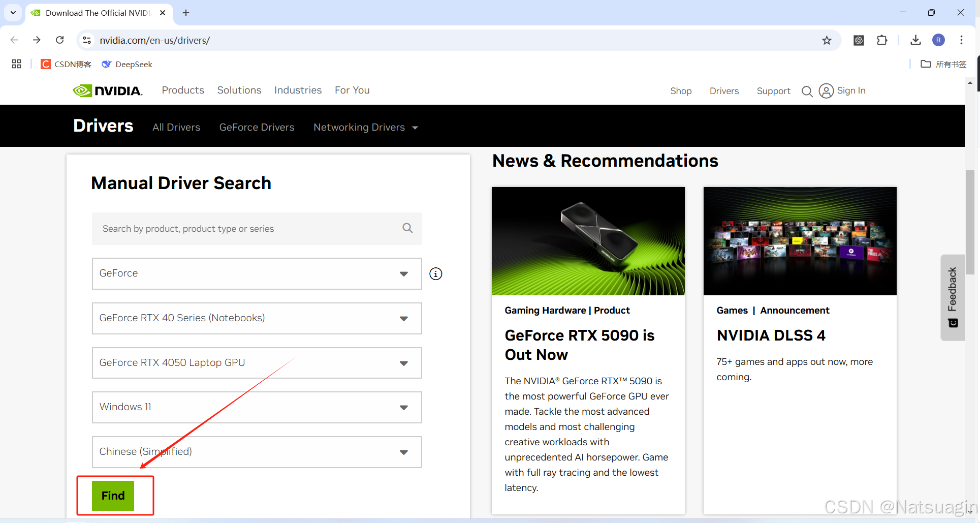Open the RTX 4050 Laptop GPU dropdown
980x523 pixels.
[257, 363]
